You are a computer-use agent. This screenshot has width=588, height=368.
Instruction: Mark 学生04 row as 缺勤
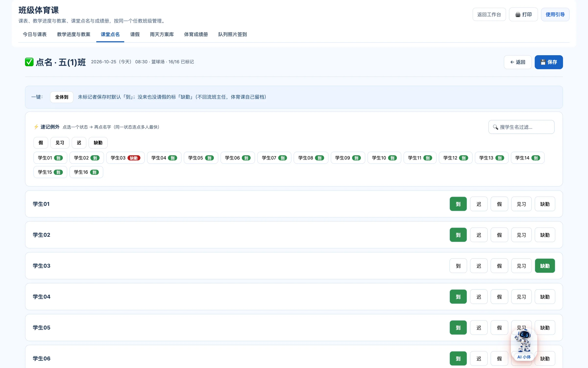[x=545, y=297]
